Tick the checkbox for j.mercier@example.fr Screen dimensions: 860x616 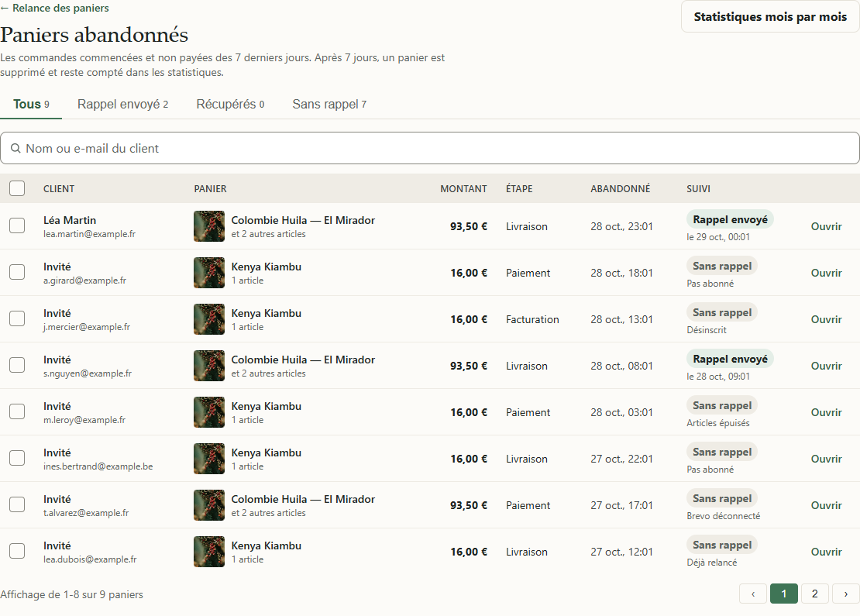click(x=17, y=318)
